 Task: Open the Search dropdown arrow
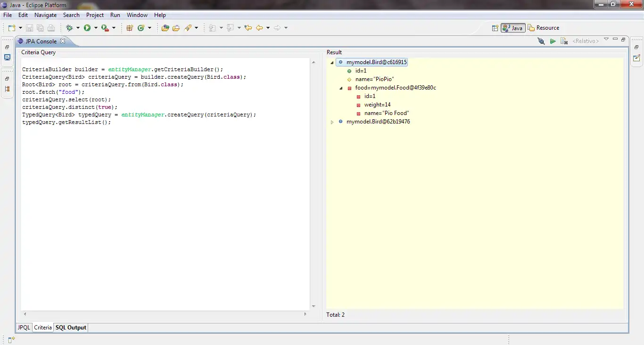(196, 28)
